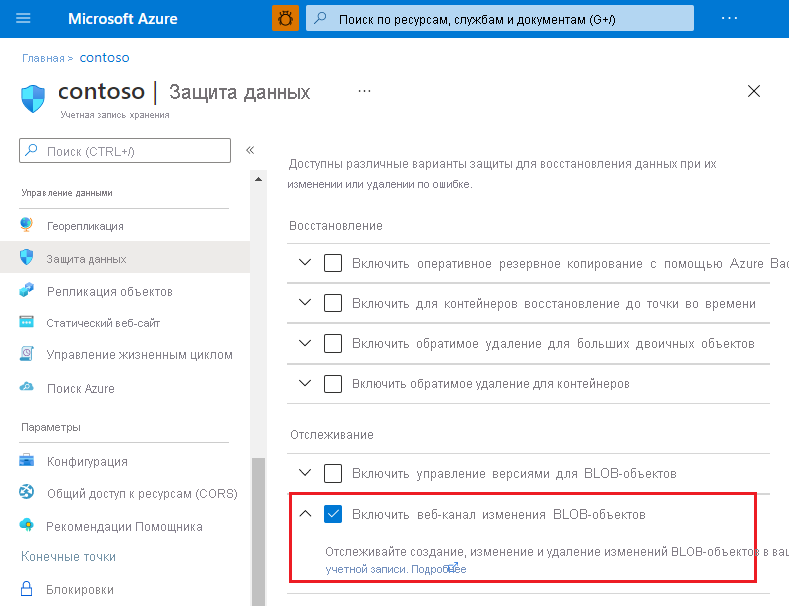
Task: Click the Репликация объектов icon
Action: pyautogui.click(x=26, y=290)
